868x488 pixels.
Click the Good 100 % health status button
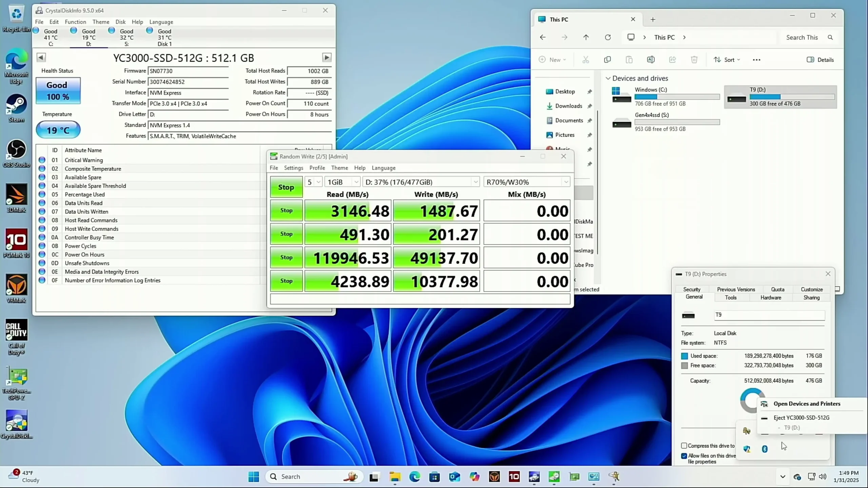(58, 90)
